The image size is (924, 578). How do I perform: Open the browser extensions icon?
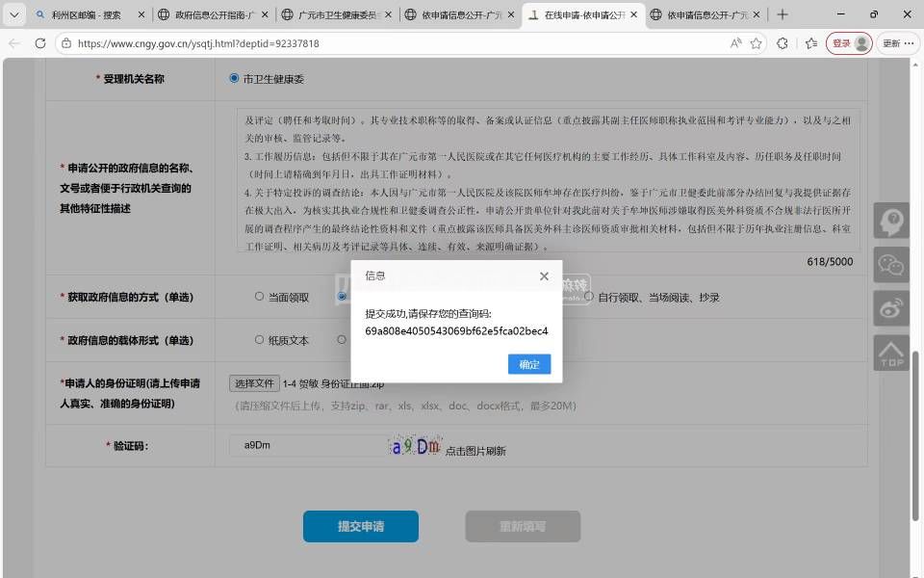point(783,43)
